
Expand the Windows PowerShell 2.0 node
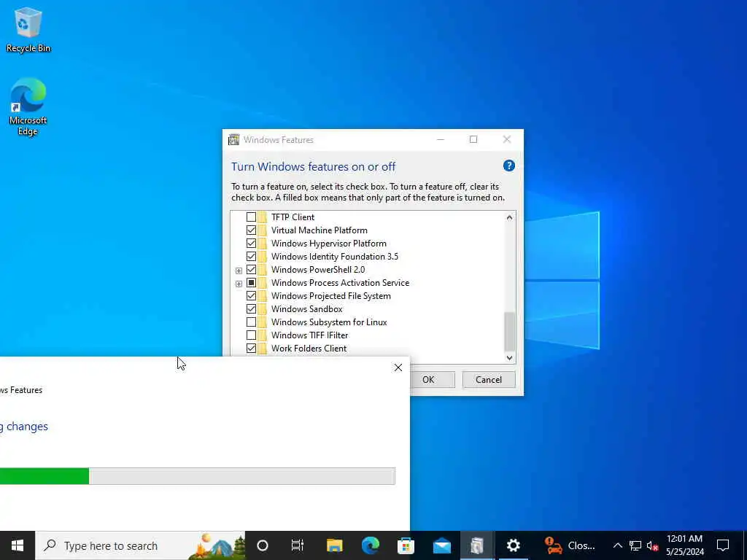pos(239,271)
